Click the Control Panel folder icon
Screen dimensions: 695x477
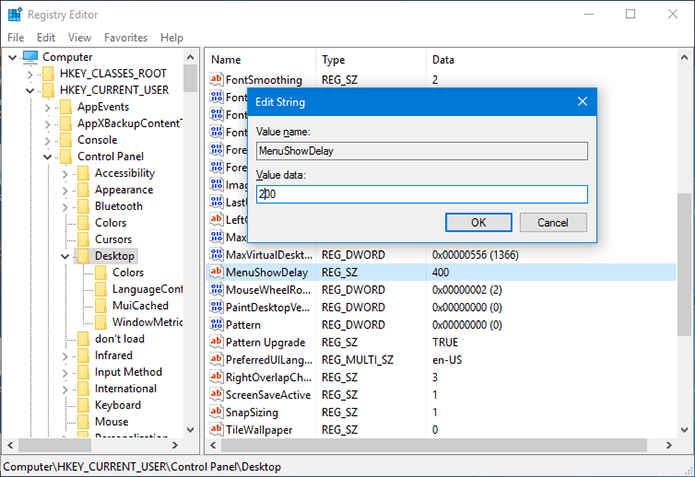pos(66,156)
